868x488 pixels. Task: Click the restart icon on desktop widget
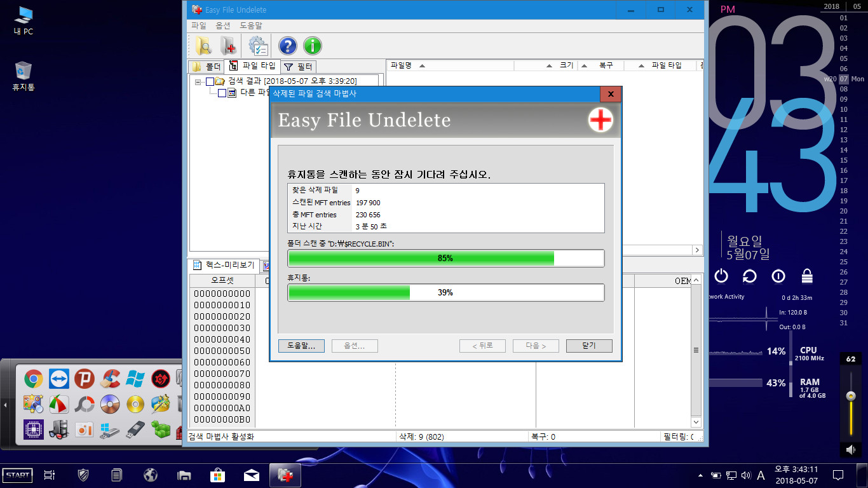[749, 276]
